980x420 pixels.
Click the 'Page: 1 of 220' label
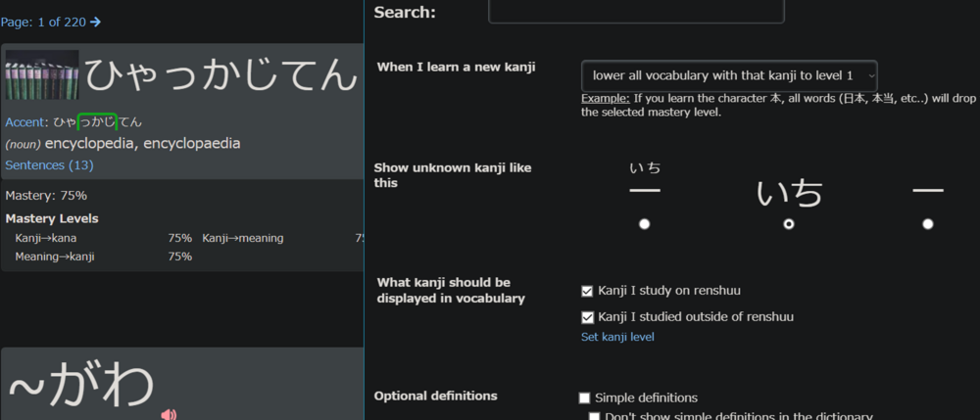pos(43,22)
